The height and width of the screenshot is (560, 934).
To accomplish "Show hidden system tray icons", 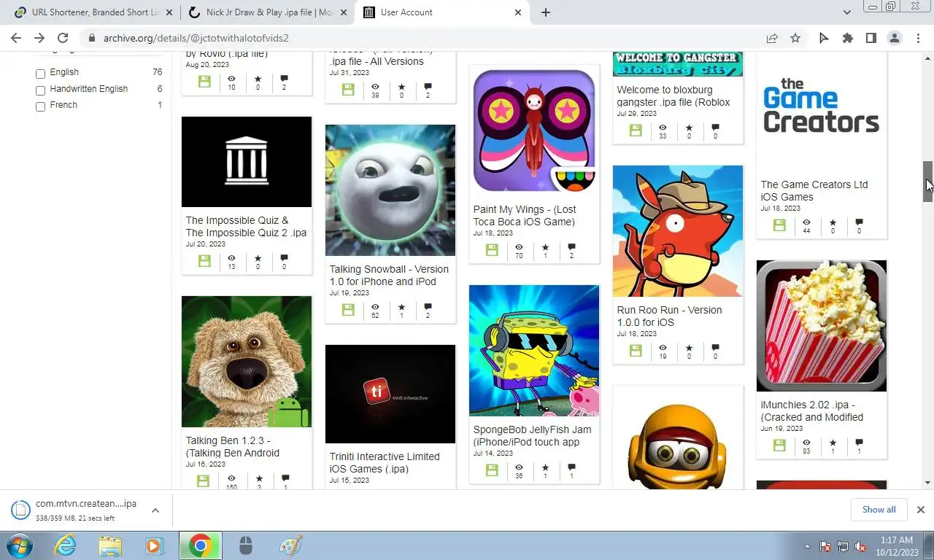I will [807, 546].
